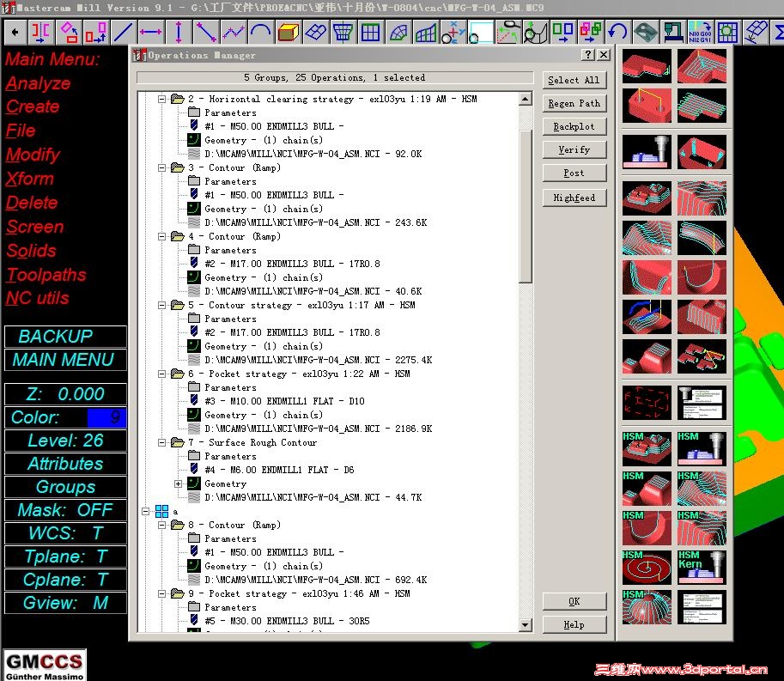
Task: Select the vertical line toolbar icon
Action: coord(178,33)
